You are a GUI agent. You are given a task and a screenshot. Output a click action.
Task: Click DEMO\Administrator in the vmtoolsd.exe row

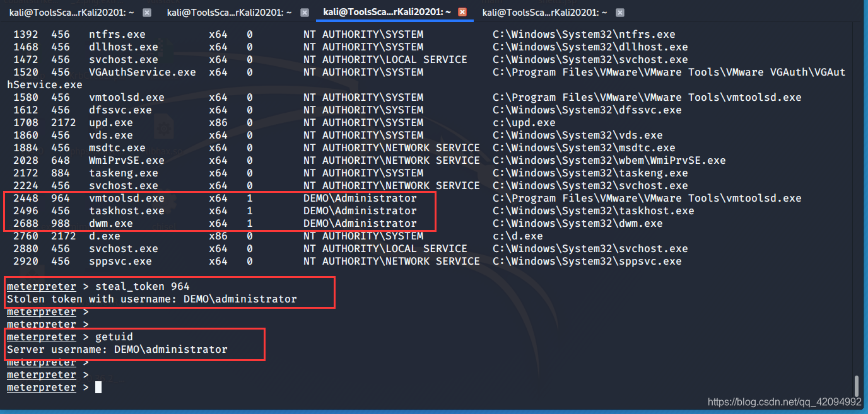360,198
